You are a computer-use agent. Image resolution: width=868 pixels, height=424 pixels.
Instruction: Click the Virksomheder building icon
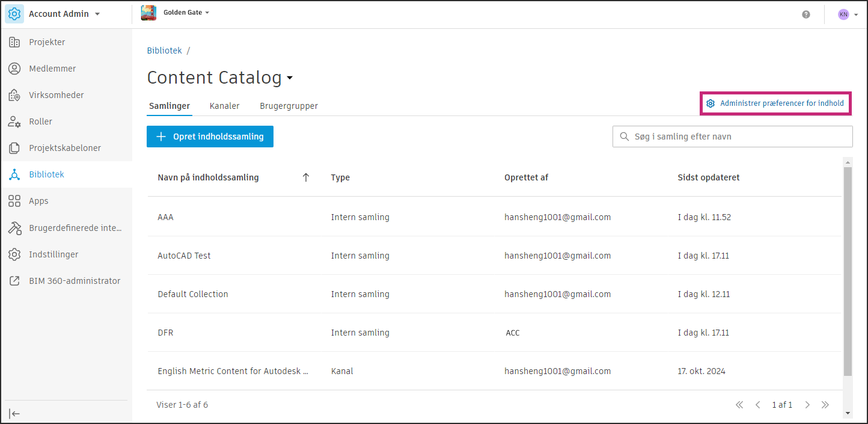click(14, 95)
